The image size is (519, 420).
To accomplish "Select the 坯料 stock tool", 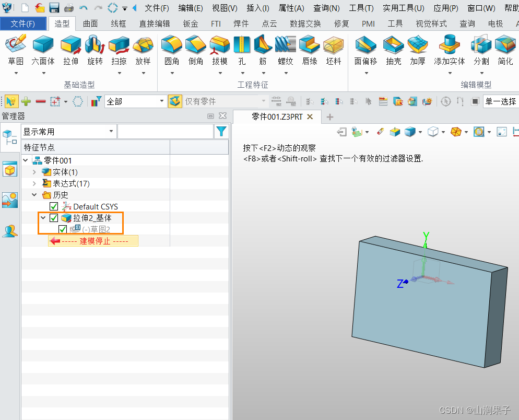I will click(x=333, y=50).
